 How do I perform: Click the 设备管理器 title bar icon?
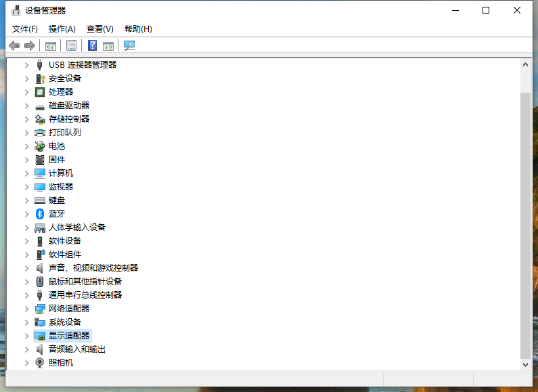point(16,11)
